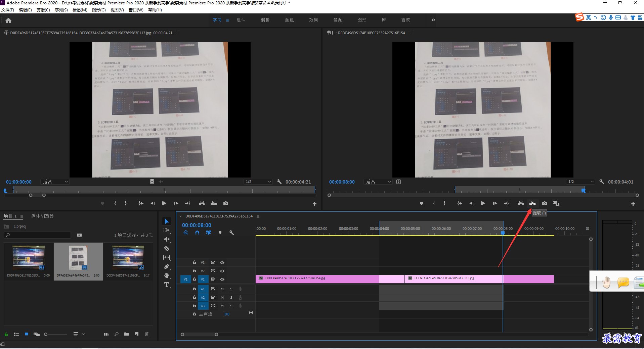
Task: Toggle V2 track output eye
Action: (222, 271)
